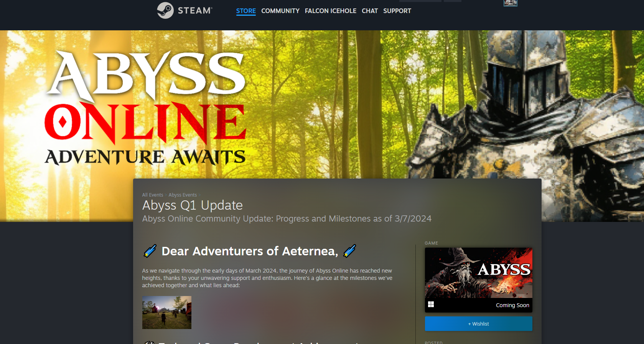Viewport: 644px width, 344px height.
Task: Open the STORE menu
Action: pos(246,11)
